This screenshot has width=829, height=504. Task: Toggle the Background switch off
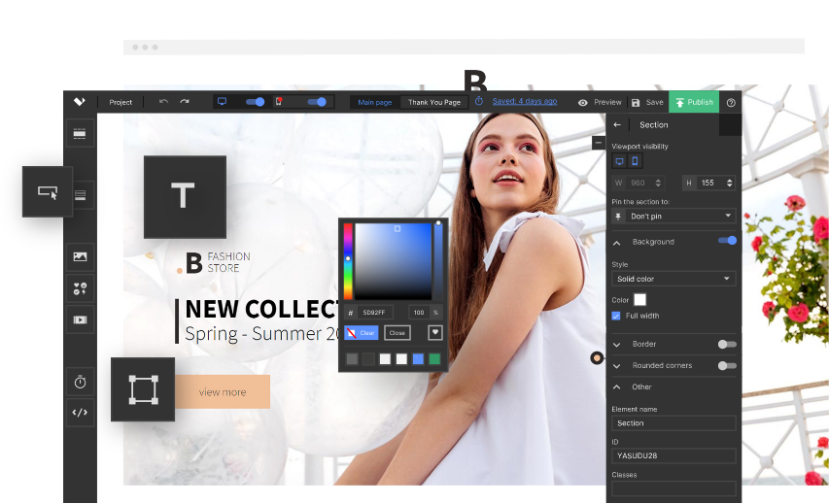tap(726, 241)
